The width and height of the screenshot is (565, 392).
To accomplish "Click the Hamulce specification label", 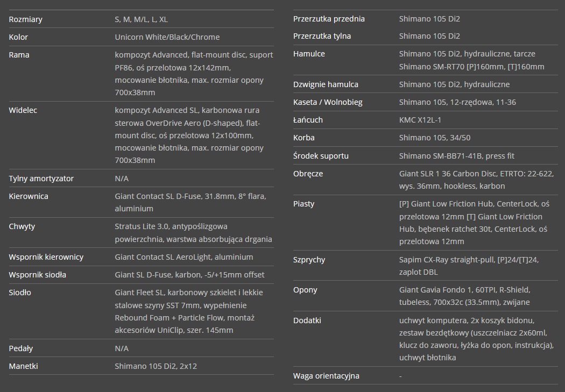I will point(309,54).
